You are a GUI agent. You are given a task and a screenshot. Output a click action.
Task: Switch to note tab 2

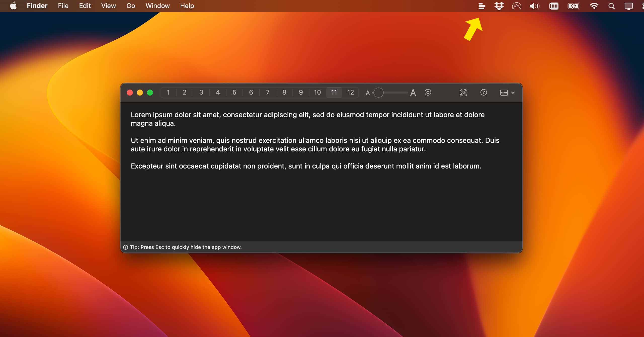185,93
